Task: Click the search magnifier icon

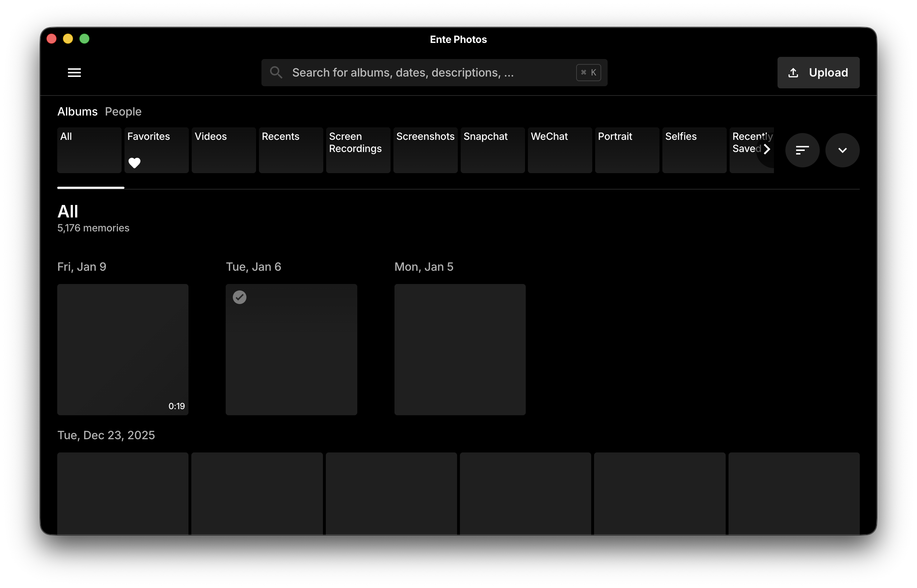Action: [x=276, y=72]
